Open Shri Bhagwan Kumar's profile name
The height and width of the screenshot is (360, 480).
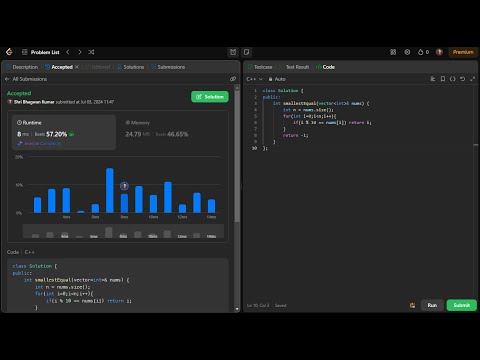tap(34, 102)
